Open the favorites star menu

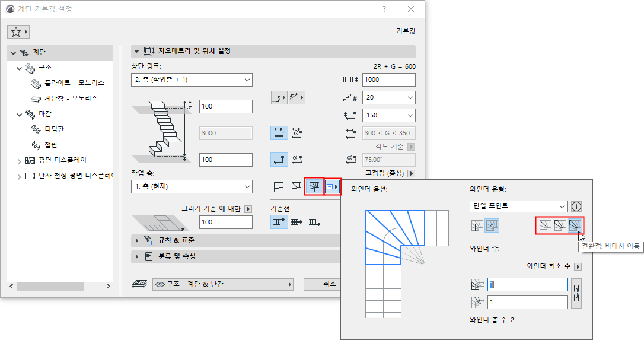click(18, 31)
